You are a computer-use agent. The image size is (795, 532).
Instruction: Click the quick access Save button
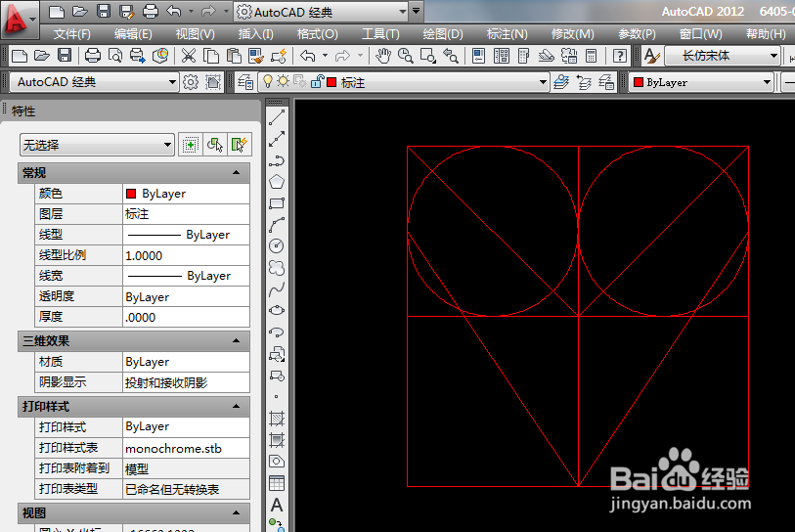coord(104,11)
